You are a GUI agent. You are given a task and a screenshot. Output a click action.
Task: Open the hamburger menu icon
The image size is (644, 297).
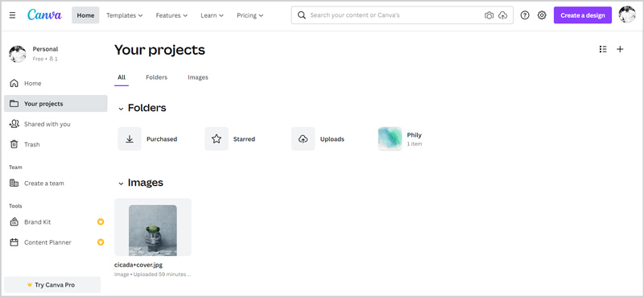12,15
